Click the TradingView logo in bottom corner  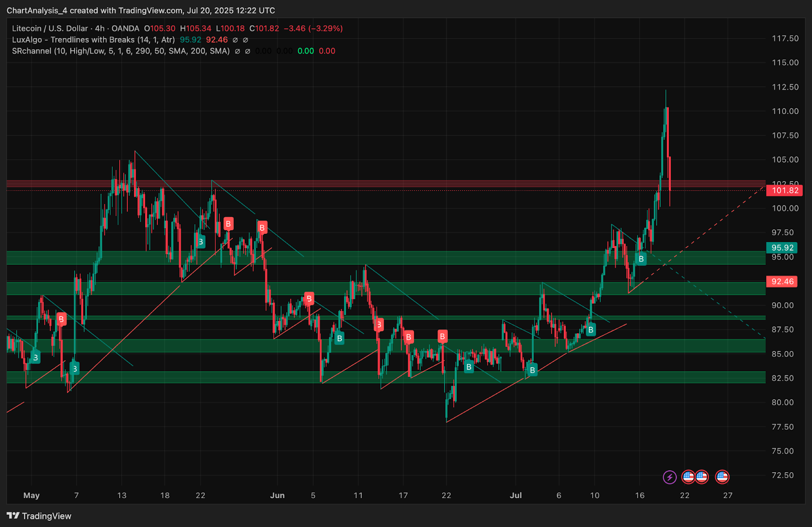(x=39, y=516)
